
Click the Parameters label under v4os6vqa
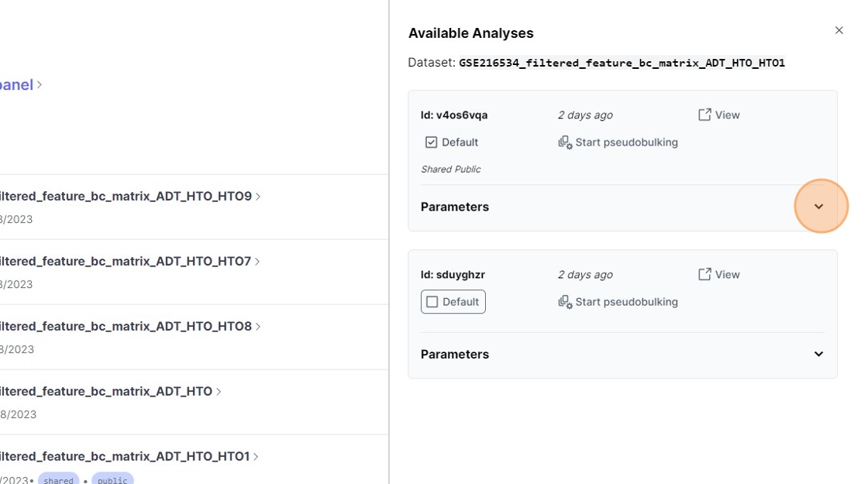(x=455, y=207)
